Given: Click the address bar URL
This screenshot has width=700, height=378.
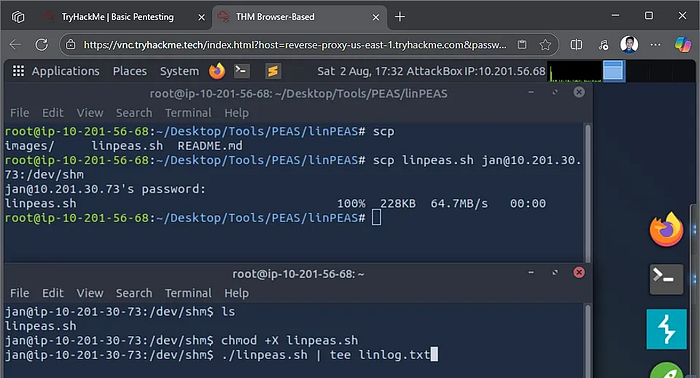Looking at the screenshot, I should (x=295, y=45).
